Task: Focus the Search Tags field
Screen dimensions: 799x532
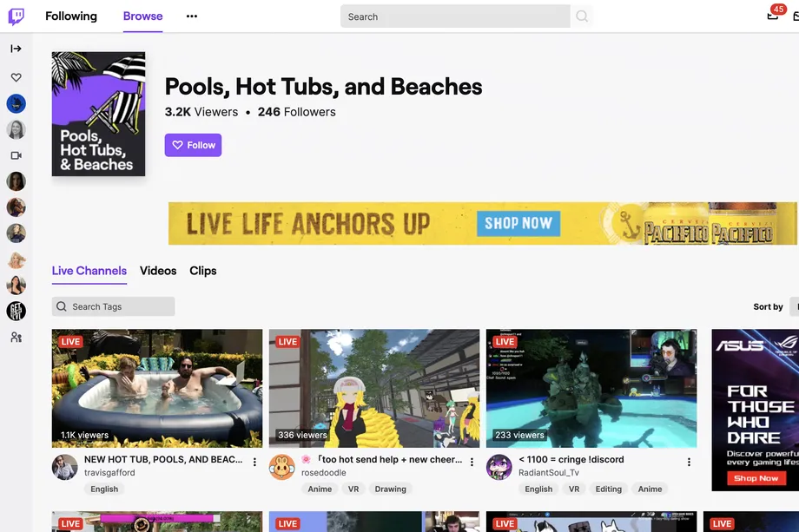Action: point(113,306)
